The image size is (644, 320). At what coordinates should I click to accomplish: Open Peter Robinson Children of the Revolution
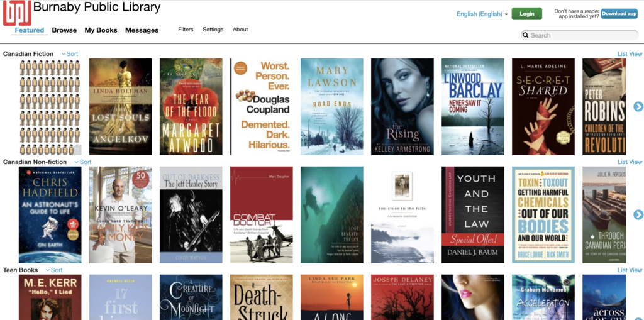point(604,107)
